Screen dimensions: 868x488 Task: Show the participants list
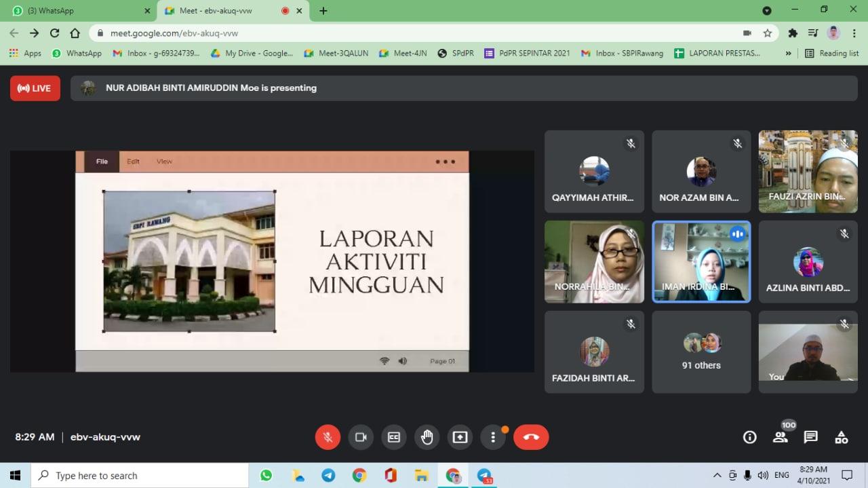(780, 437)
